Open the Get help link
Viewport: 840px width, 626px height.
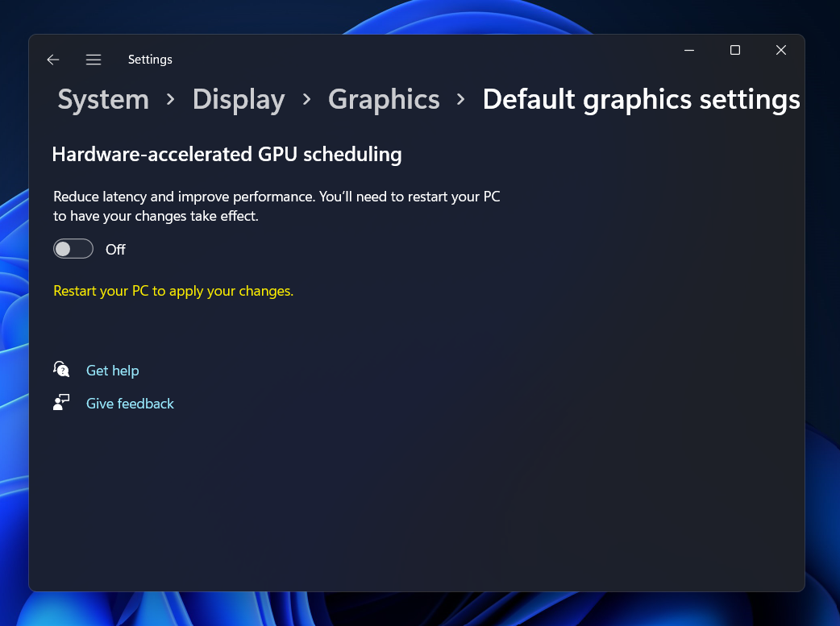tap(112, 370)
